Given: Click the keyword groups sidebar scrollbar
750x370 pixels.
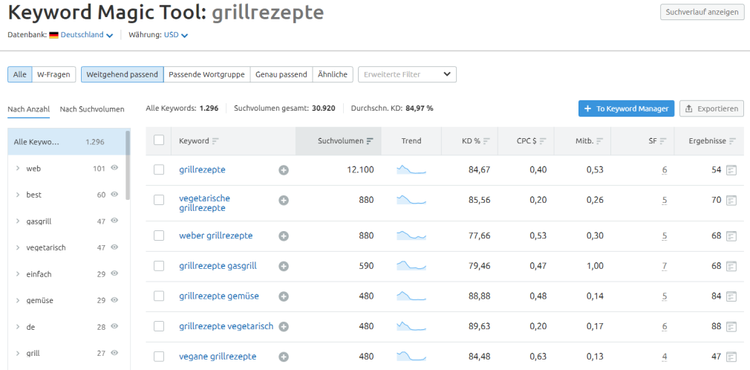Looking at the screenshot, I should [x=128, y=165].
